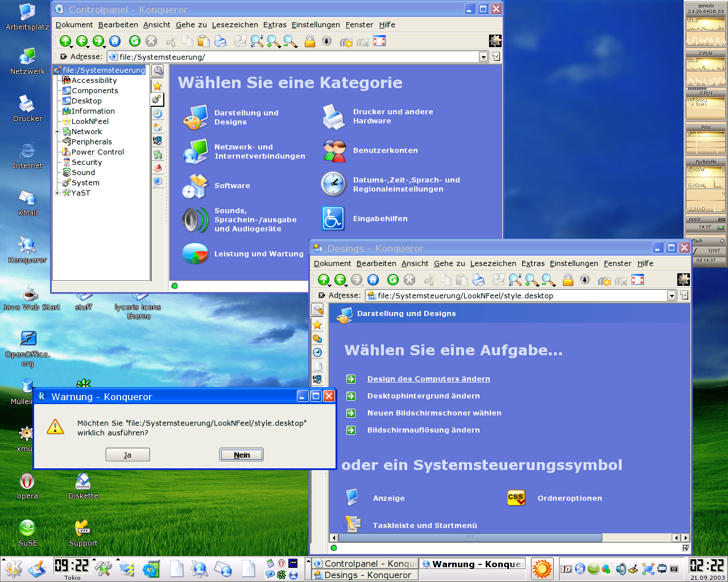This screenshot has height=582, width=728.
Task: Click Neuen Bildschirmschoner wählen link
Action: [x=434, y=413]
